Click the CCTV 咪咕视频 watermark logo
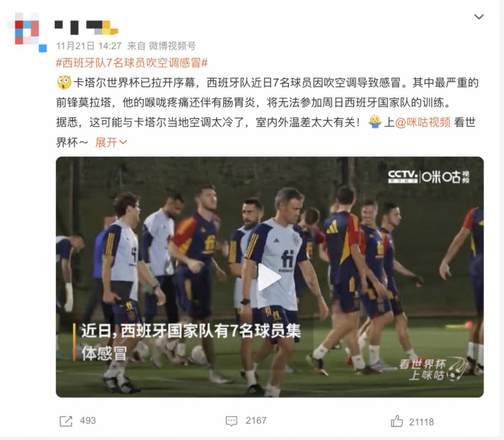 click(429, 177)
